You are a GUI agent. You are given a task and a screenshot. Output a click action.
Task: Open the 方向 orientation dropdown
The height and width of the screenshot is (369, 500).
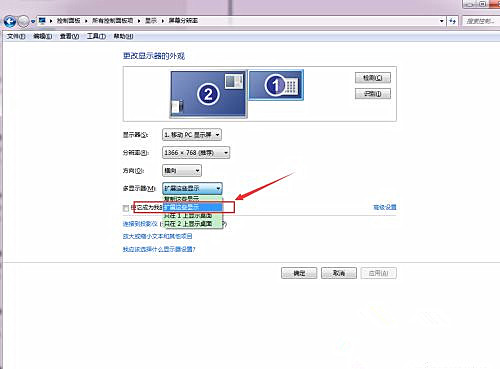click(x=182, y=171)
